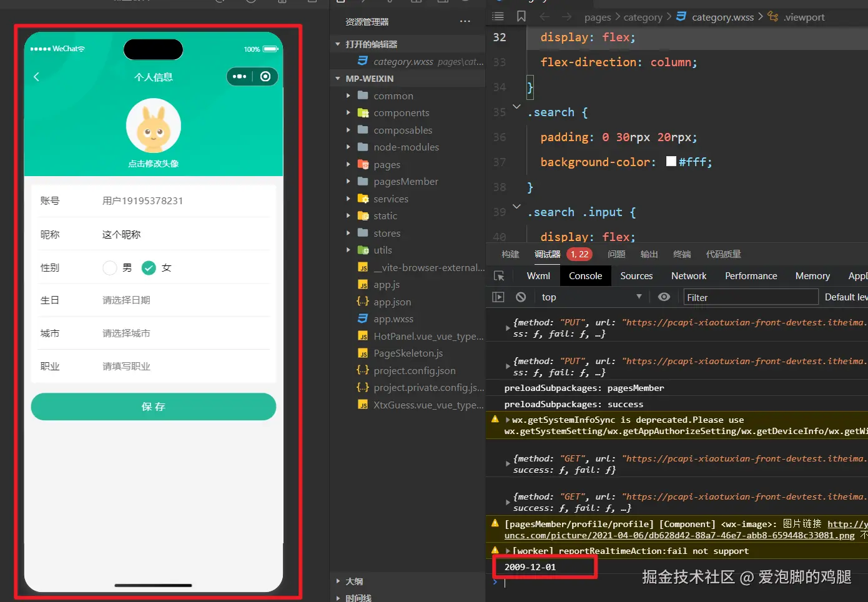Viewport: 868px width, 602px height.
Task: Open the 输出 output panel tab
Action: [649, 254]
